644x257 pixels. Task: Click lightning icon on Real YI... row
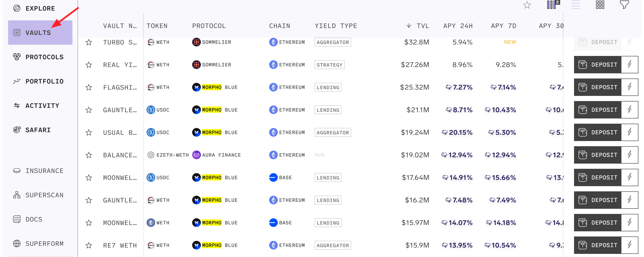(630, 65)
